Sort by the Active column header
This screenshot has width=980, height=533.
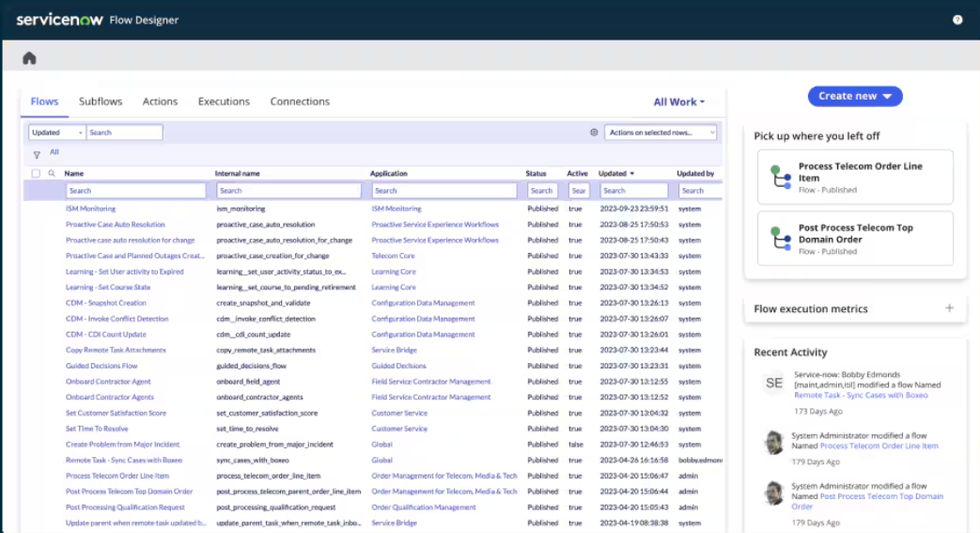click(577, 173)
